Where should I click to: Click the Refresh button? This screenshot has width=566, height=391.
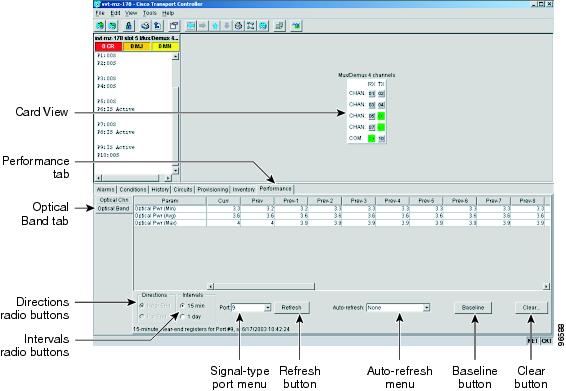click(291, 308)
